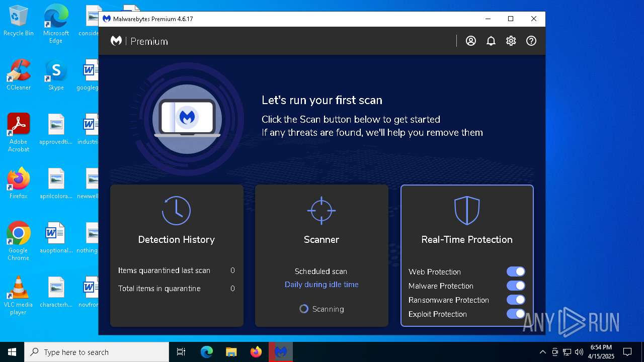Toggle Exploit Protection switch

516,314
